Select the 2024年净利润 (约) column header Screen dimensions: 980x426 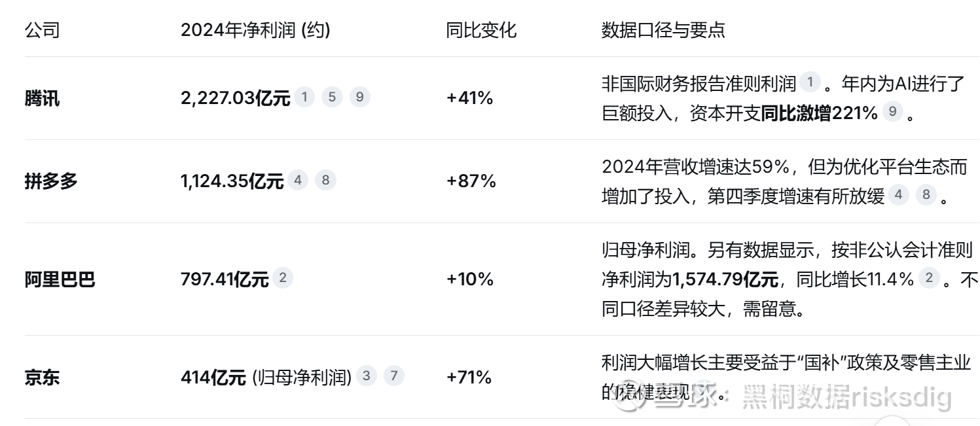[x=255, y=30]
